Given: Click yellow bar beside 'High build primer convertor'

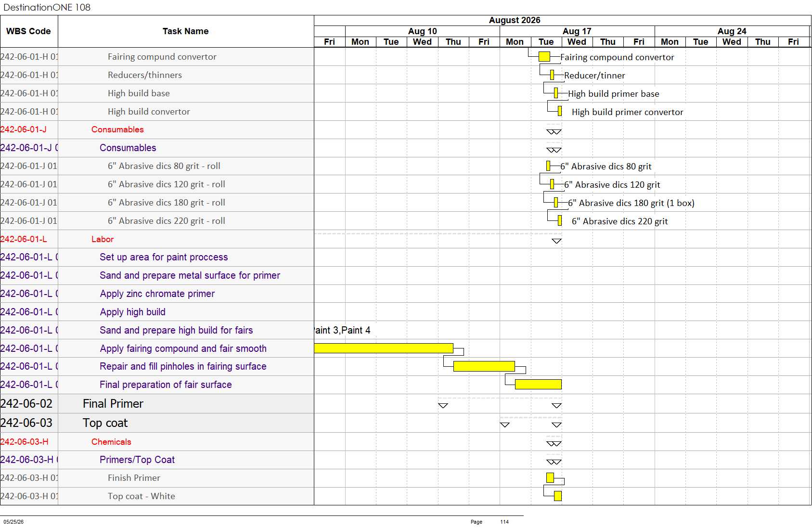Looking at the screenshot, I should click(560, 112).
